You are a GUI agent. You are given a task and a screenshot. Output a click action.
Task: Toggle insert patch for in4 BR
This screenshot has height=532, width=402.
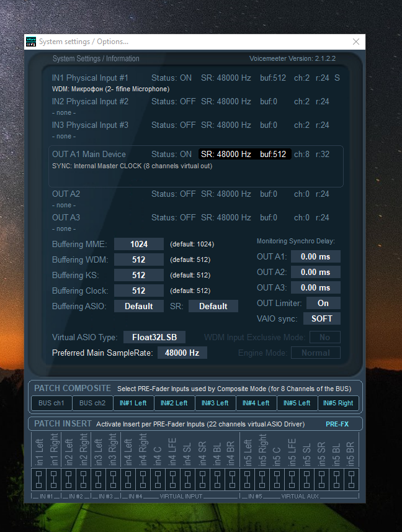point(232,479)
